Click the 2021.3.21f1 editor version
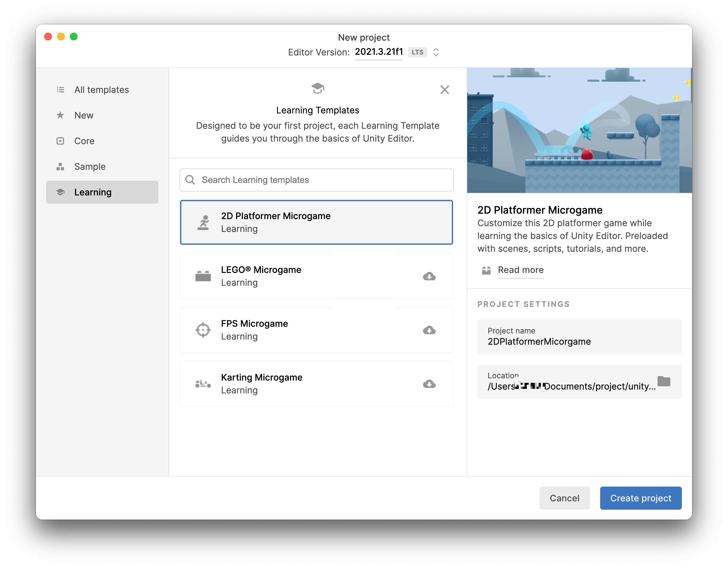 tap(379, 52)
